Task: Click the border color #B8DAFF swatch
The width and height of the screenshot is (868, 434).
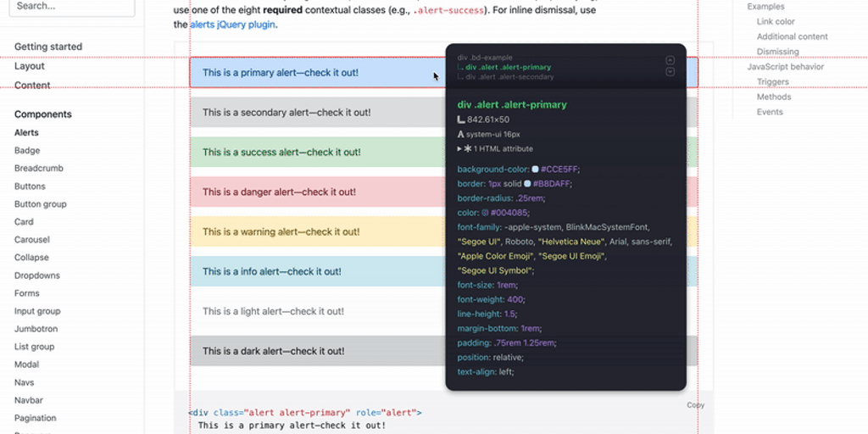Action: pyautogui.click(x=527, y=183)
